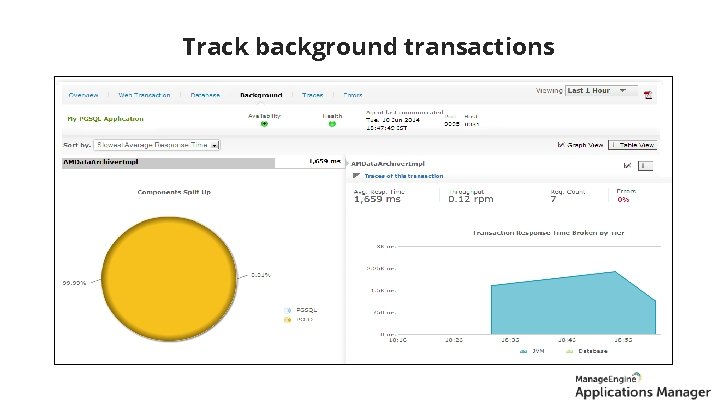Open the Web Transaction tab

tap(144, 95)
